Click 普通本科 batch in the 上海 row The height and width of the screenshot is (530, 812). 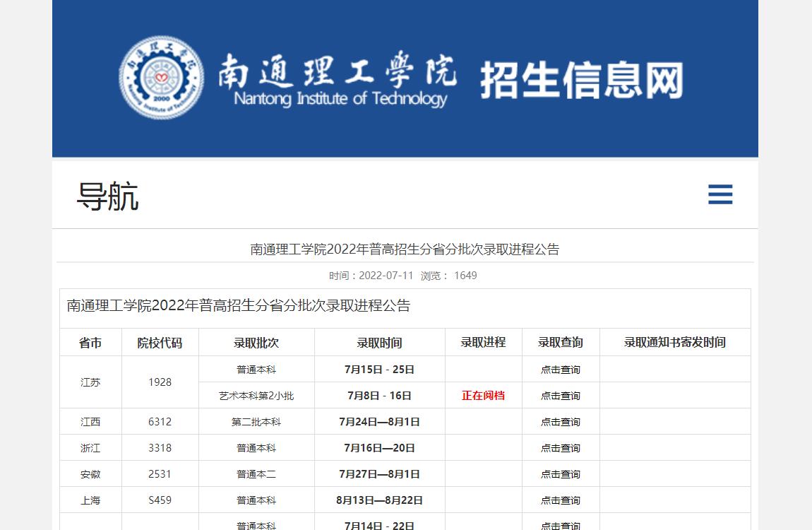[256, 500]
